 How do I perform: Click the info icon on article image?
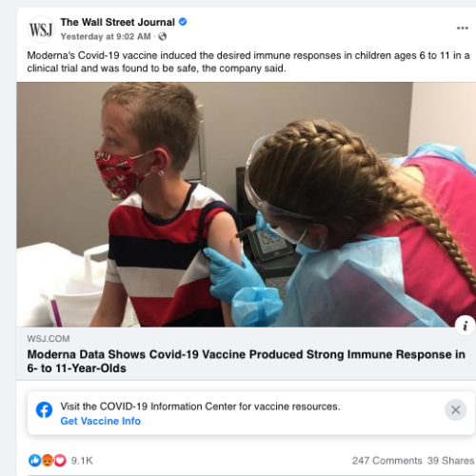pyautogui.click(x=465, y=326)
